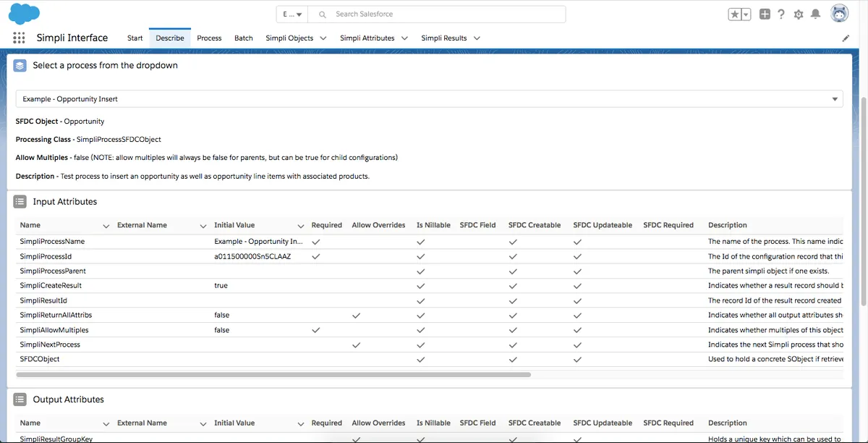868x443 pixels.
Task: Click the pencil edit navigation icon
Action: (x=846, y=38)
